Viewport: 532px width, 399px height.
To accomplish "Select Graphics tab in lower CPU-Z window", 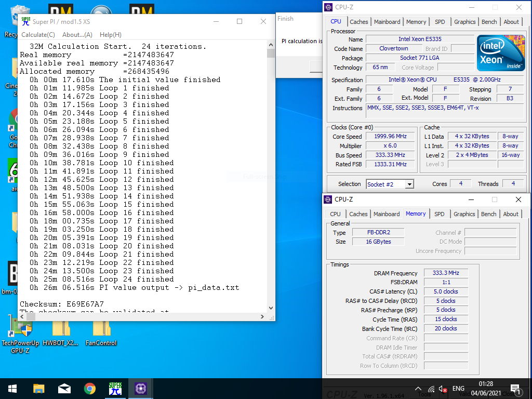I will 464,214.
